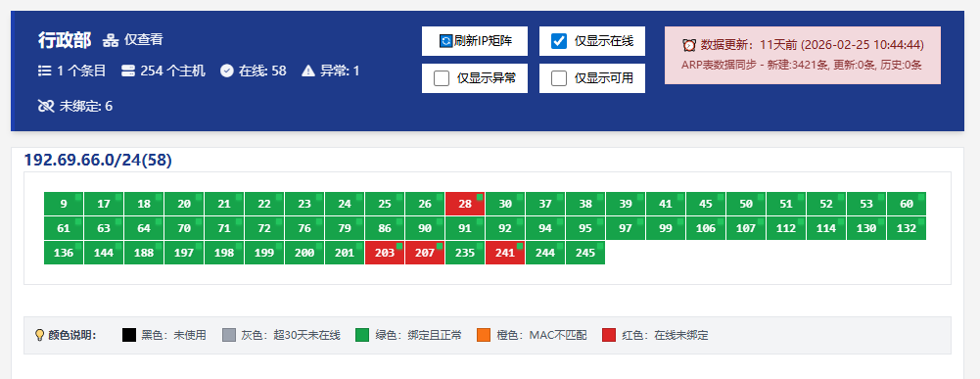
Task: Select the green IP cell 91
Action: coord(465,228)
